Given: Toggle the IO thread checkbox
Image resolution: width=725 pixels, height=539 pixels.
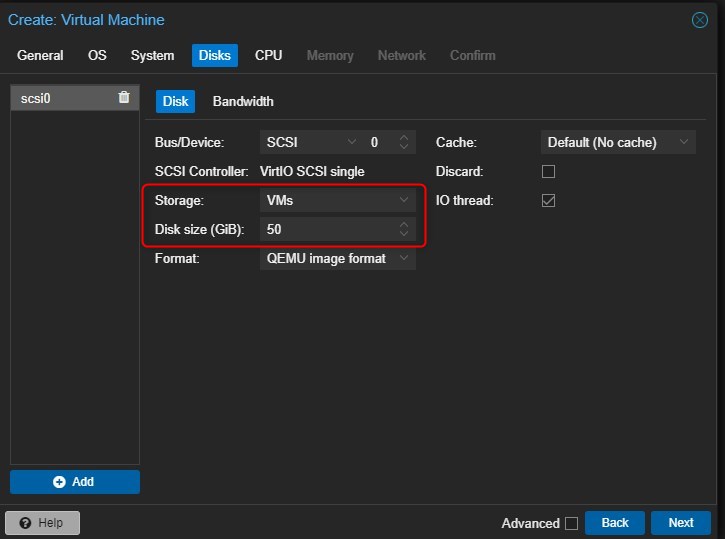Looking at the screenshot, I should pyautogui.click(x=548, y=201).
